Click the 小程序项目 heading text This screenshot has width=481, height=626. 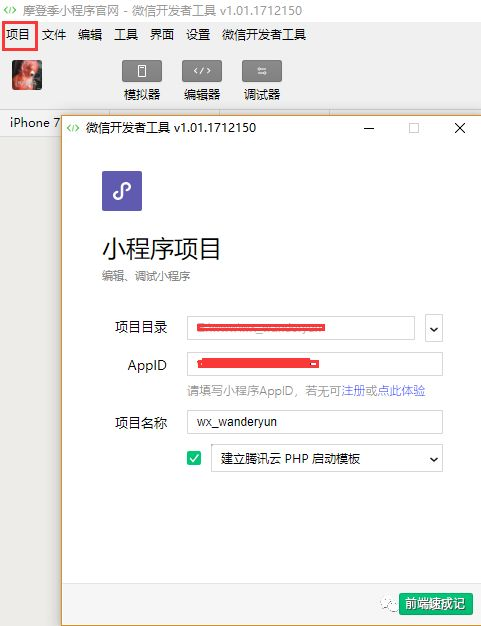tap(161, 249)
